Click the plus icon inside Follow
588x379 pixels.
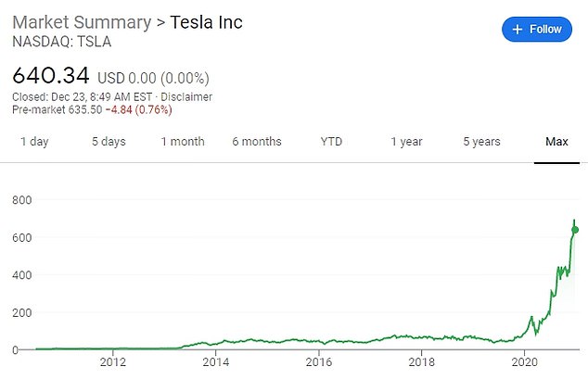tap(518, 29)
